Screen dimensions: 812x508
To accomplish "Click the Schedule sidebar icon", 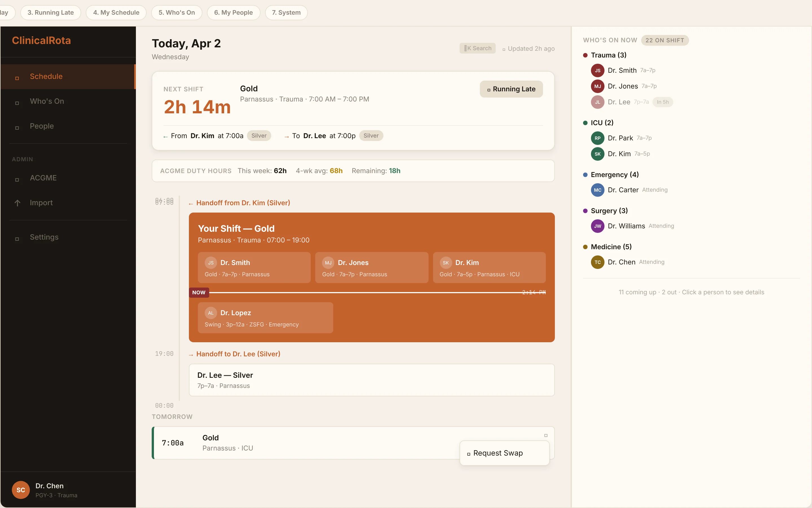I will pyautogui.click(x=17, y=78).
